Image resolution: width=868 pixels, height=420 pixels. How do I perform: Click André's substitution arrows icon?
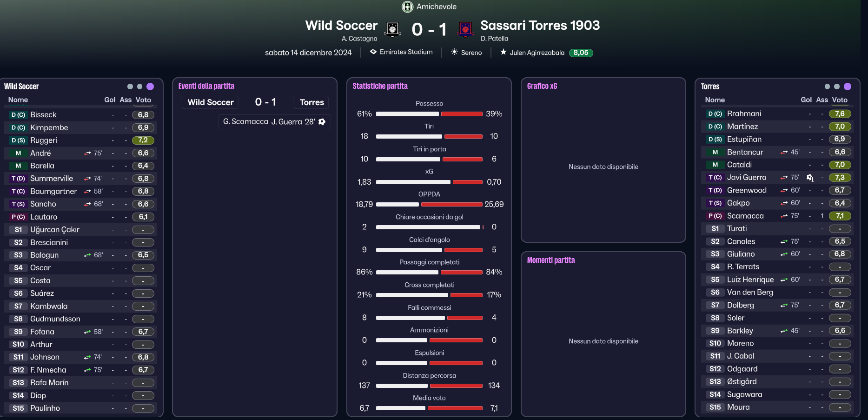click(87, 153)
